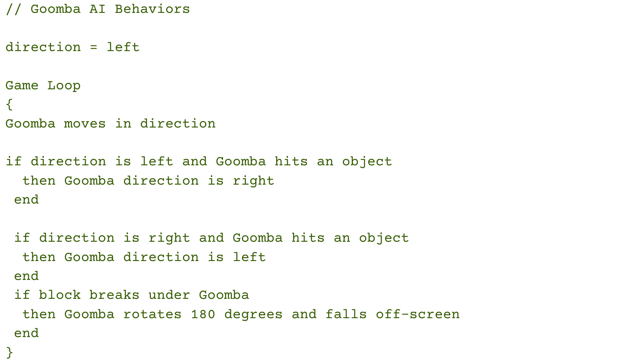The image size is (644, 362).
Task: Click the number "180" in the code
Action: [203, 315]
